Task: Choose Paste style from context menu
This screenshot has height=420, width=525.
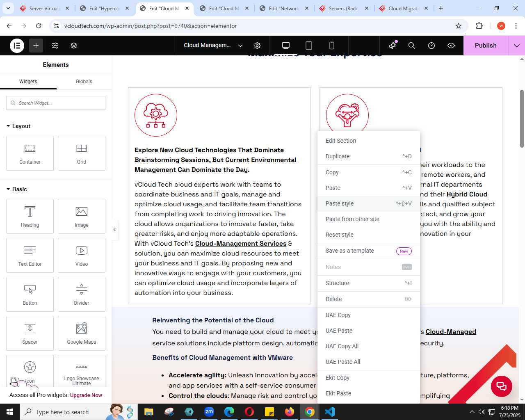Action: coord(369,203)
